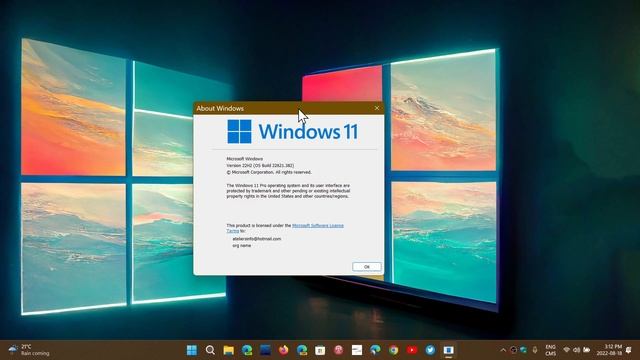The height and width of the screenshot is (360, 640).
Task: Open Google Chrome from taskbar
Action: coord(393,350)
